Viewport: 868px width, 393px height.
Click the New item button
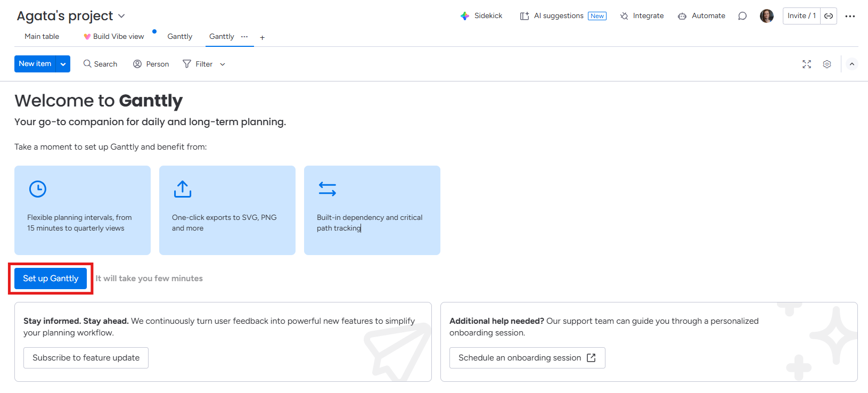(x=35, y=64)
